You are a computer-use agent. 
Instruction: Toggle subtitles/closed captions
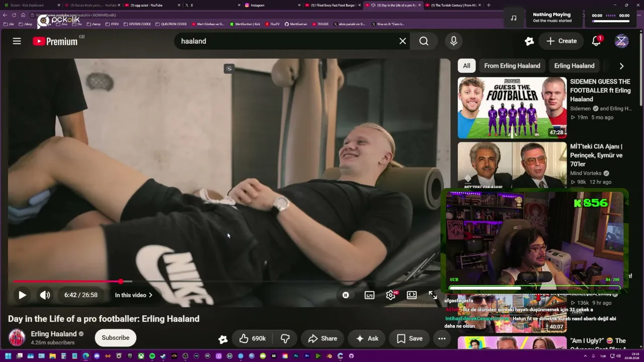pyautogui.click(x=369, y=295)
